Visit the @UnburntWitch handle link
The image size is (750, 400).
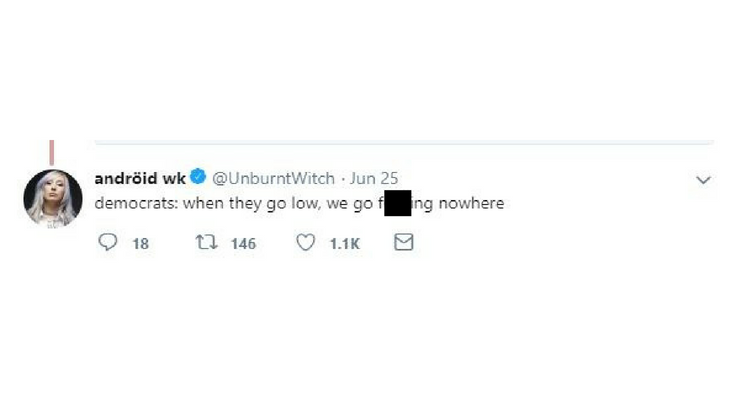[273, 179]
